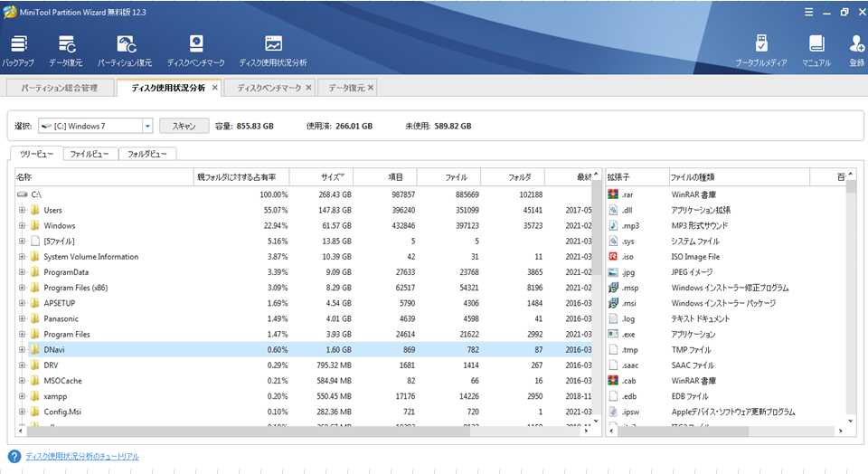Click folder tree horizontal scrollbar thumb
Image resolution: width=868 pixels, height=474 pixels.
pos(249,431)
